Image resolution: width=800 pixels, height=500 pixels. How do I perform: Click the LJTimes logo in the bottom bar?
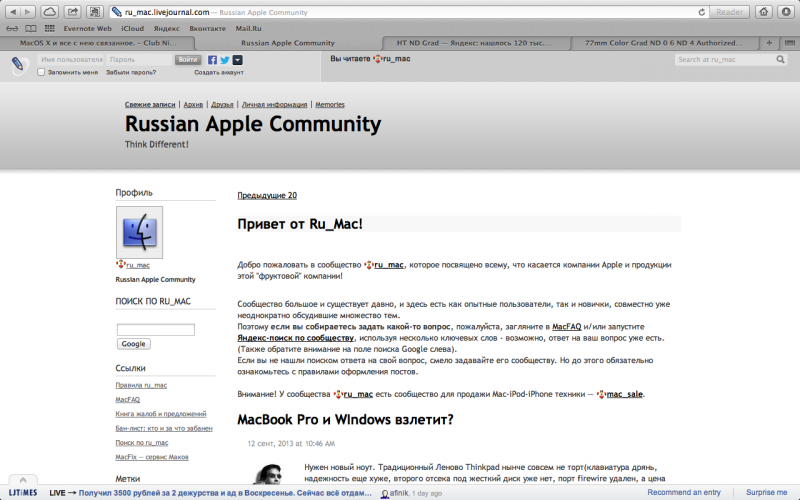[23, 493]
